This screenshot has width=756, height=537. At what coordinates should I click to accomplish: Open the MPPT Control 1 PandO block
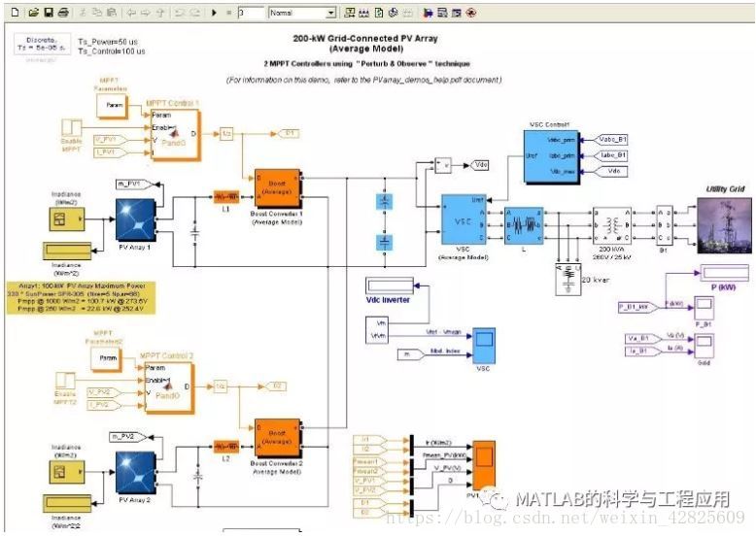174,135
